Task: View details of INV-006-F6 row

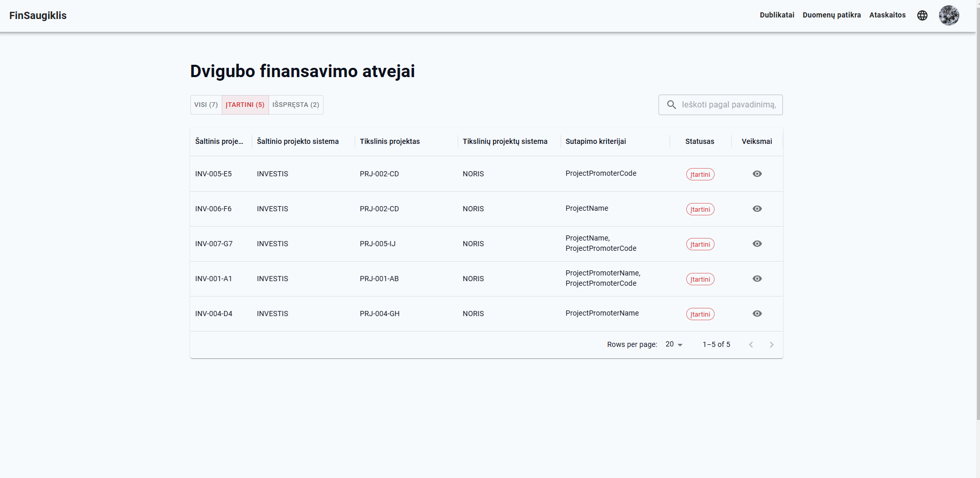Action: pos(757,209)
